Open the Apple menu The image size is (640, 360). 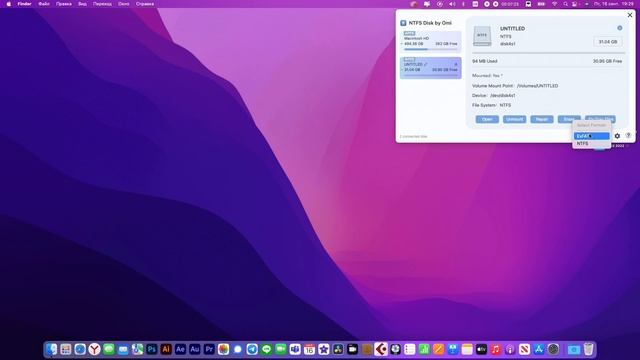pyautogui.click(x=9, y=4)
